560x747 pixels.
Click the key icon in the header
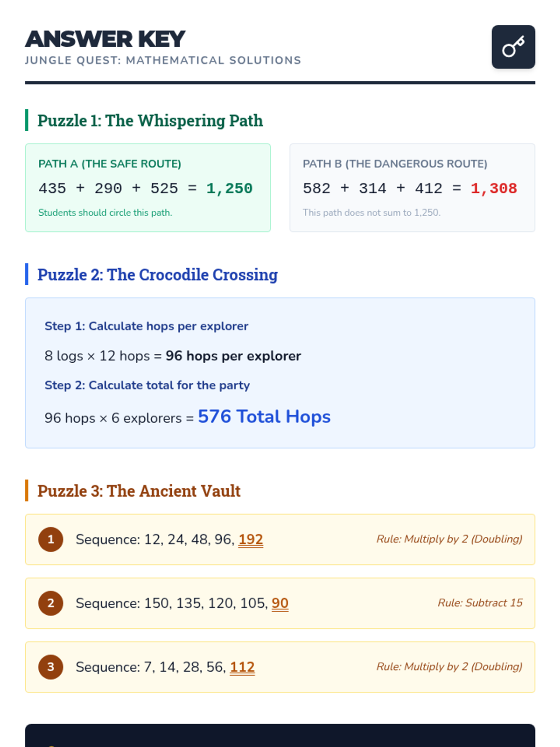tap(513, 47)
